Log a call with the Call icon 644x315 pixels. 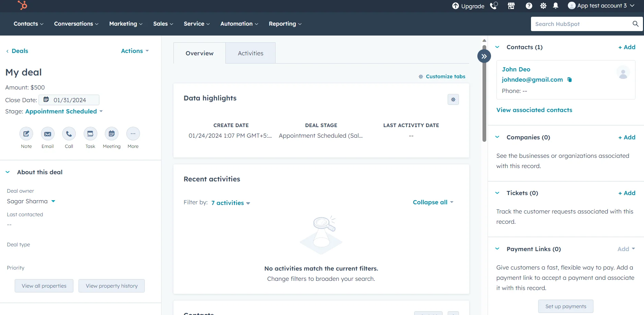[x=69, y=134]
